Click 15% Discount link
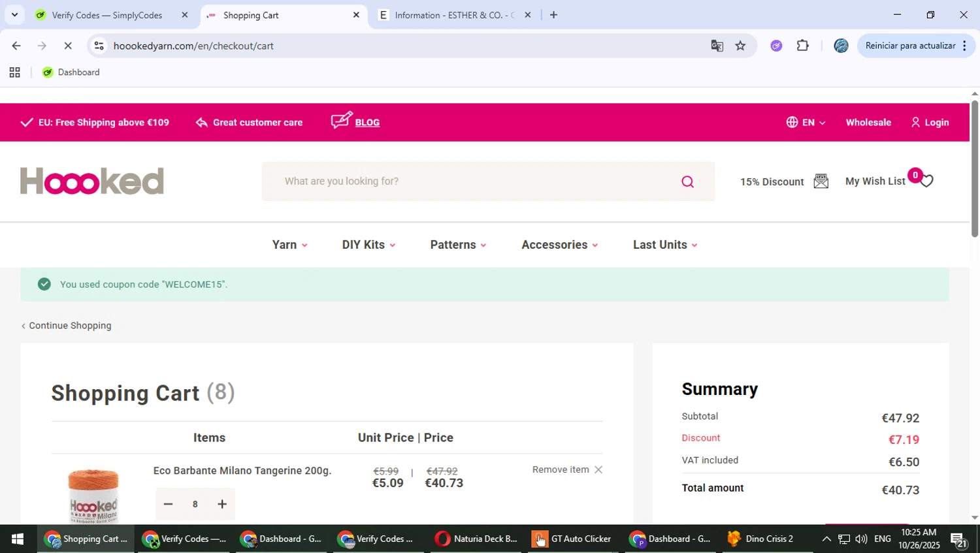980x553 pixels. 772,182
